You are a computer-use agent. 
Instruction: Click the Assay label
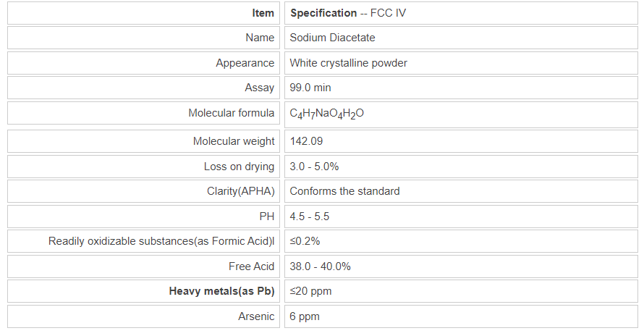pyautogui.click(x=260, y=88)
